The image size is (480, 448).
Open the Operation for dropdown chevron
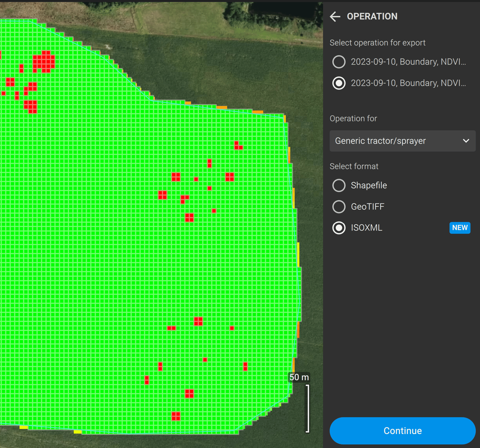coord(465,141)
